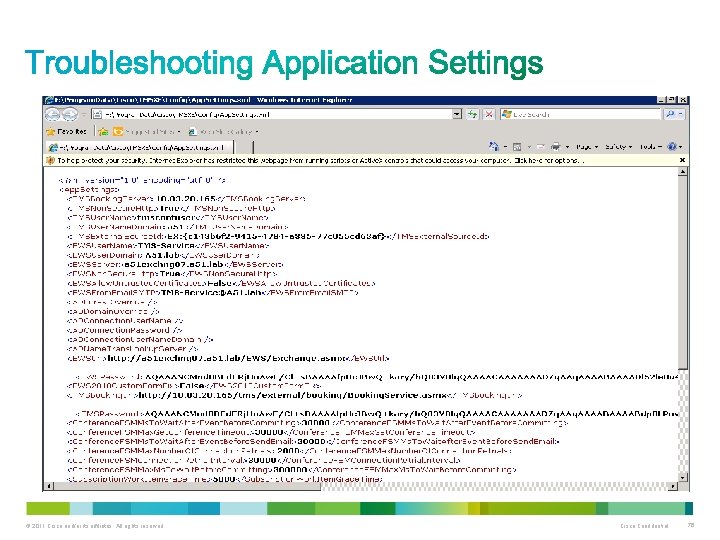The width and height of the screenshot is (720, 540).
Task: Click the horizontal scrollbar right arrow
Action: [x=673, y=486]
